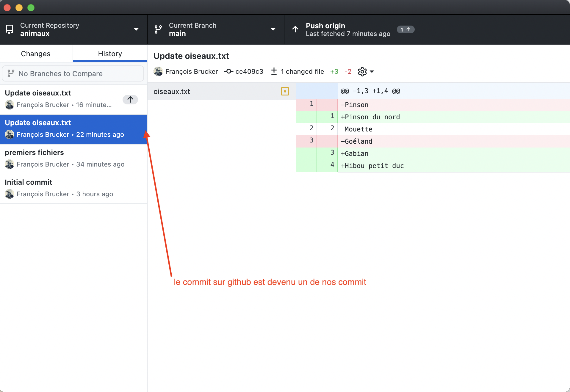
Task: Focus the branch compare input field
Action: pos(73,74)
